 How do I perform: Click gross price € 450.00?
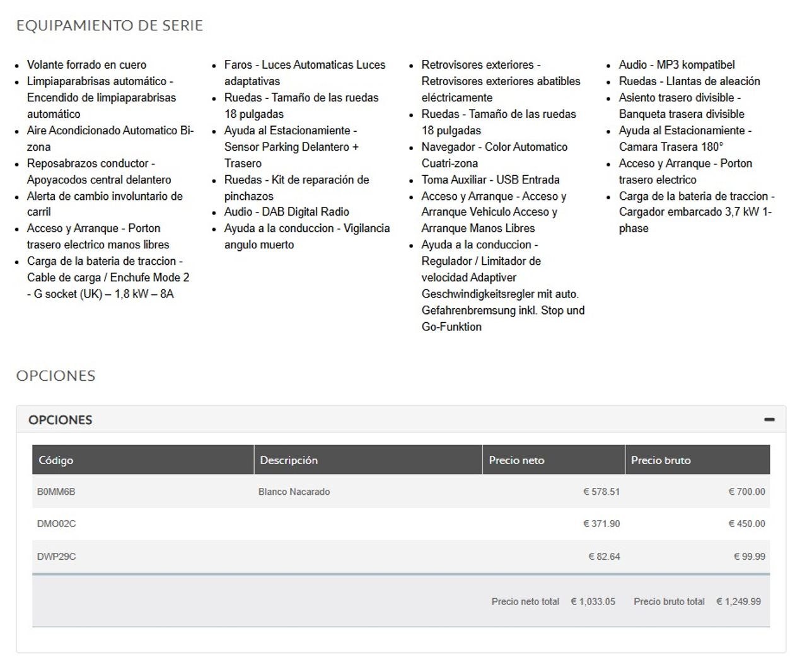coord(746,524)
